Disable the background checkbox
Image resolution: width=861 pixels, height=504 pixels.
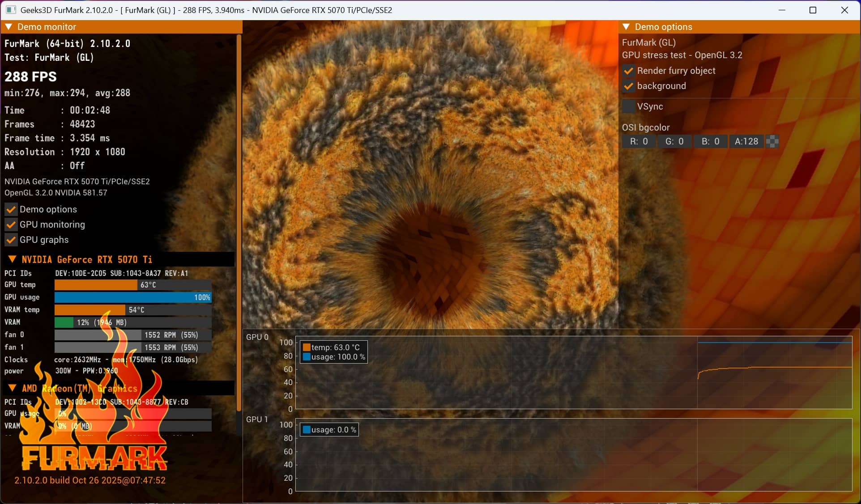[629, 86]
